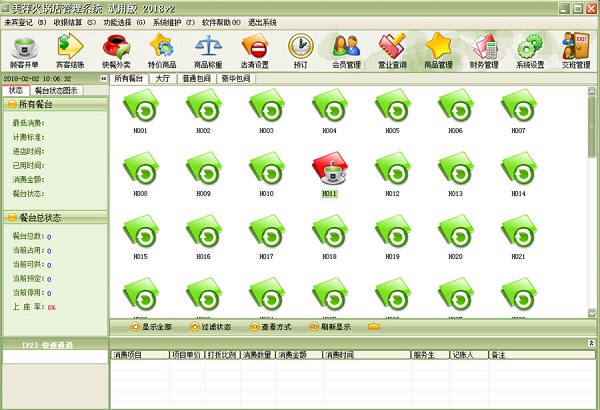Click the table grid scrollbar up arrow
Screen dimensions: 600x410
[x=592, y=91]
